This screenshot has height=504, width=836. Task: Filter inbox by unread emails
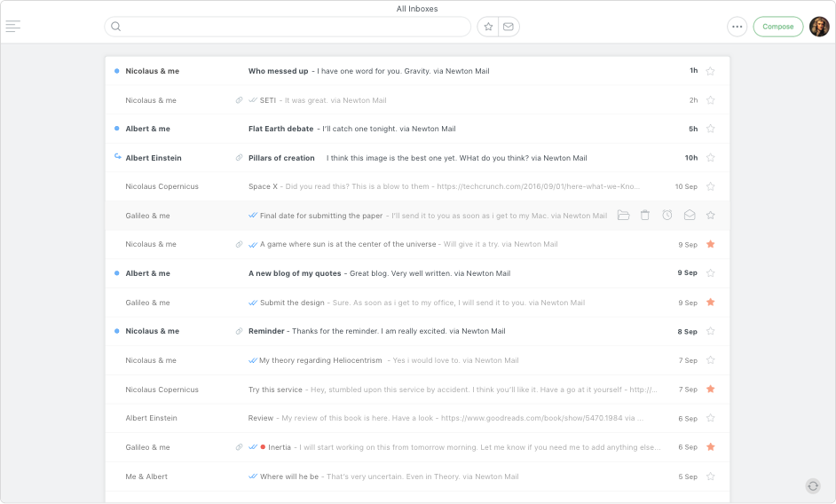(x=509, y=27)
